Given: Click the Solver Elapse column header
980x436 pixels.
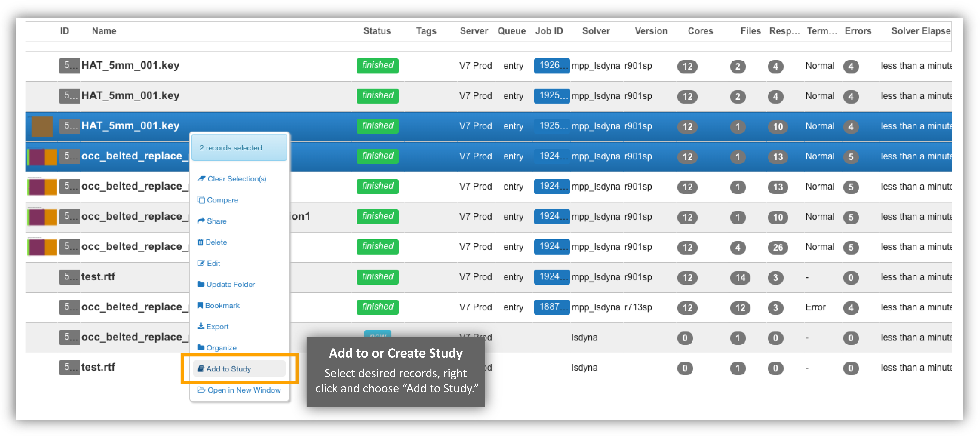Looking at the screenshot, I should pos(921,31).
